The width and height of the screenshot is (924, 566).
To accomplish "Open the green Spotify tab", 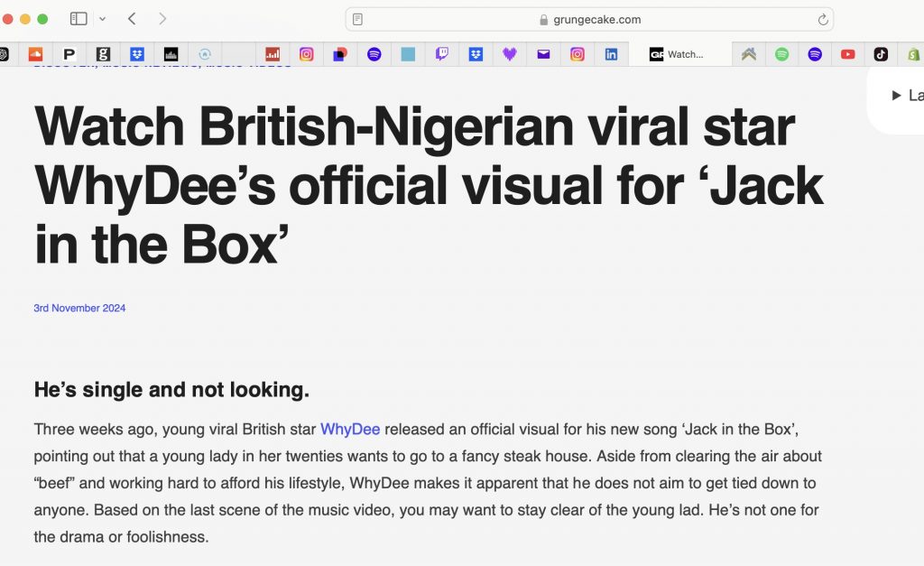I will (x=781, y=54).
